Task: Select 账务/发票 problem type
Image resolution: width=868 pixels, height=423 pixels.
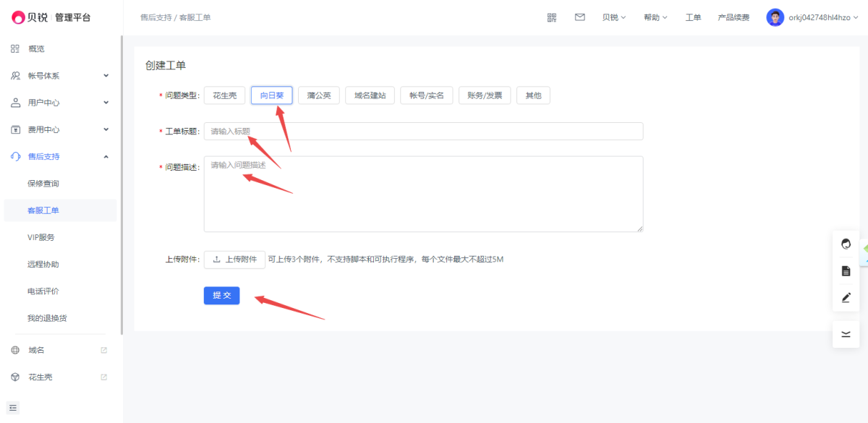Action: [485, 95]
